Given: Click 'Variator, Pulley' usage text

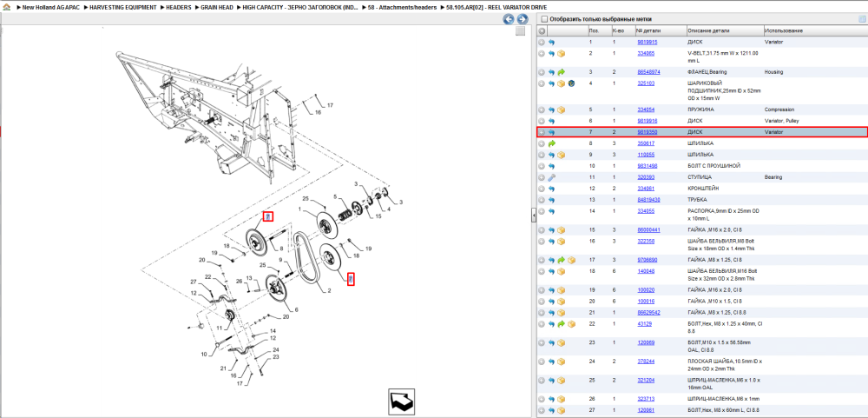Looking at the screenshot, I should point(782,121).
